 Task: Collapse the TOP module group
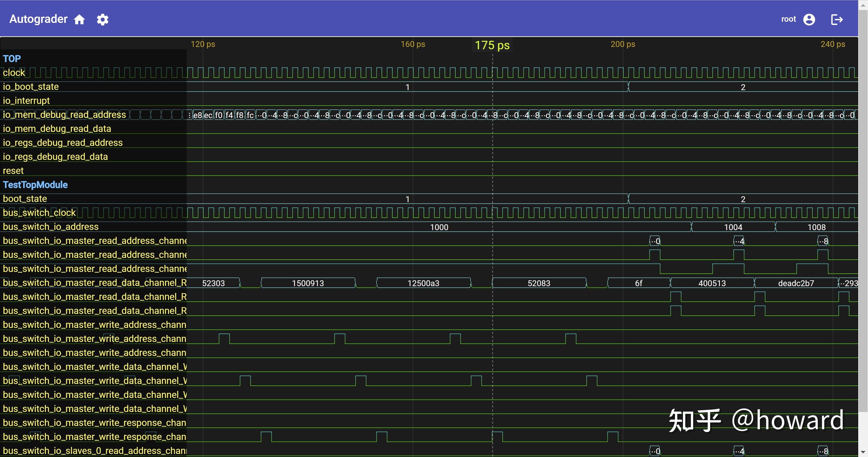point(12,59)
